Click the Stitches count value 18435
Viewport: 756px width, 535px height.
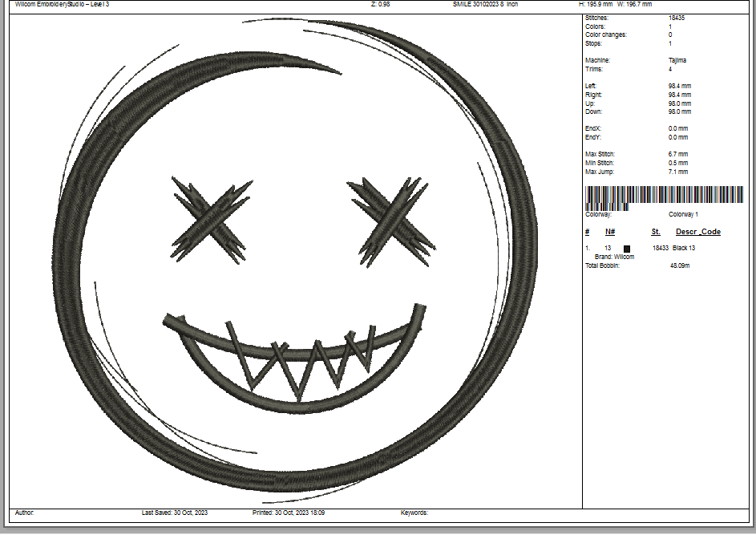(x=677, y=18)
